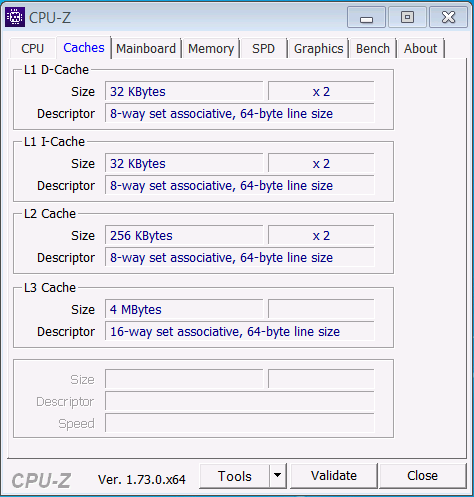Click the CPU-Z app icon in title bar

click(x=15, y=17)
